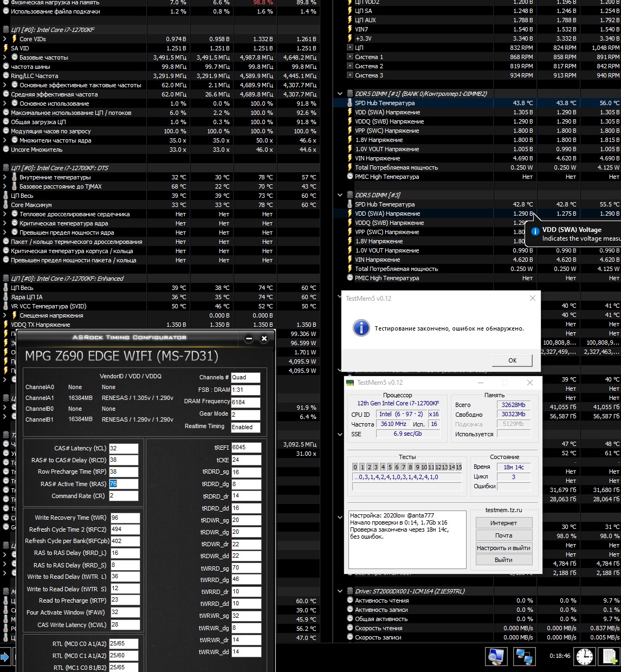Click the RAS# Active Time (tRAS) field
Image resolution: width=621 pixels, height=672 pixels.
pos(124,483)
